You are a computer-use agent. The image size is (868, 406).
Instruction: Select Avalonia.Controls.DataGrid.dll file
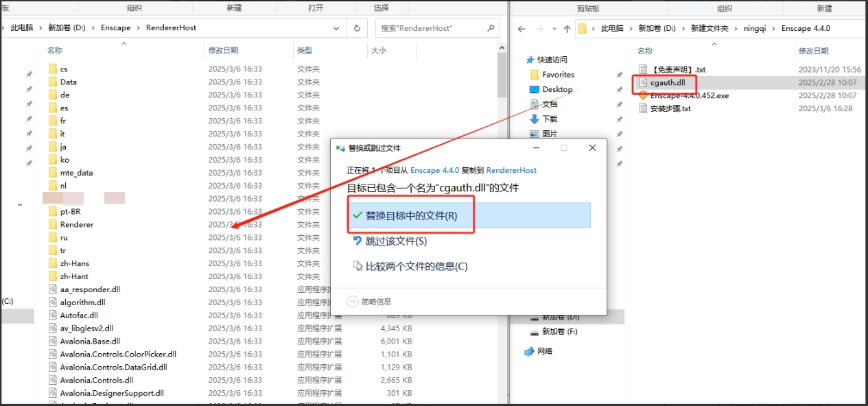tap(113, 367)
